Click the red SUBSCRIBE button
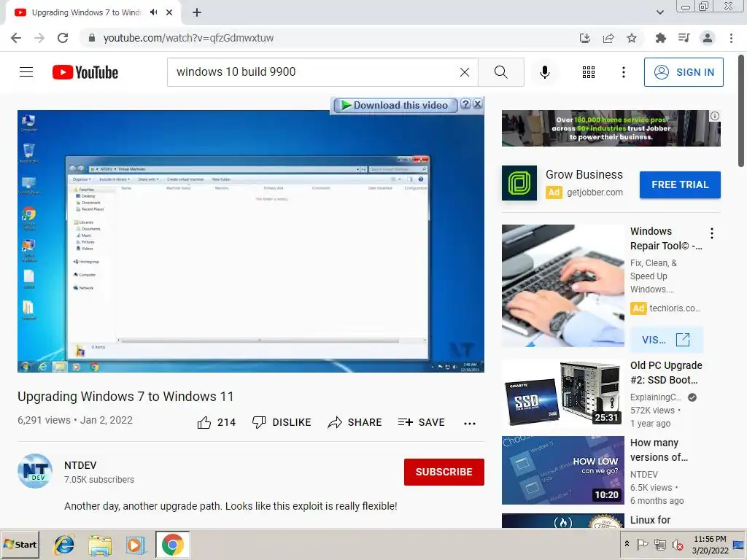 pyautogui.click(x=444, y=472)
